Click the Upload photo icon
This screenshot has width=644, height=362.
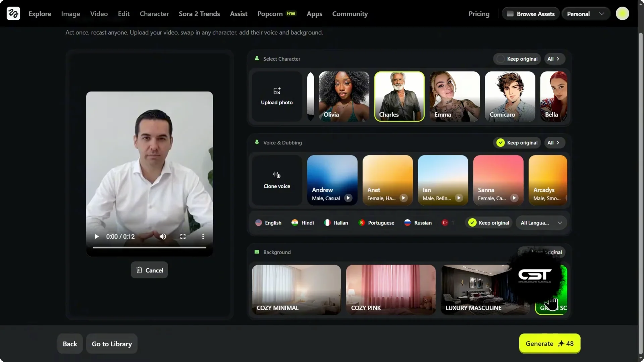pos(276,90)
